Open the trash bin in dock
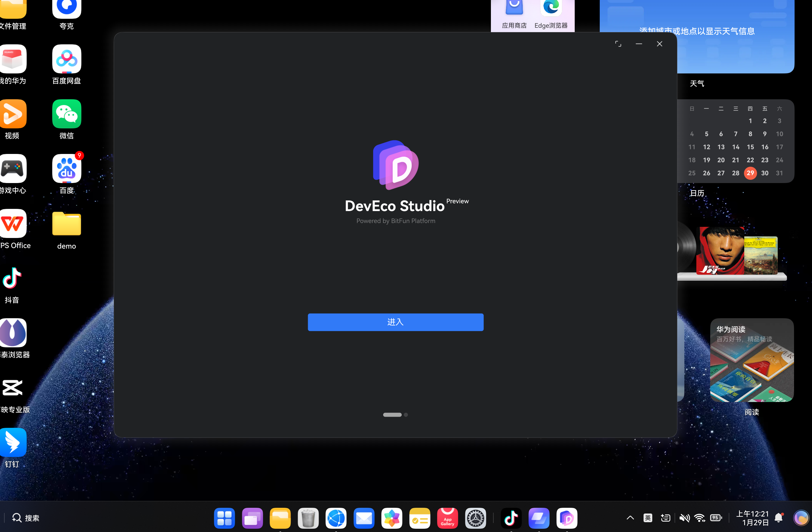The width and height of the screenshot is (812, 532). (x=308, y=518)
